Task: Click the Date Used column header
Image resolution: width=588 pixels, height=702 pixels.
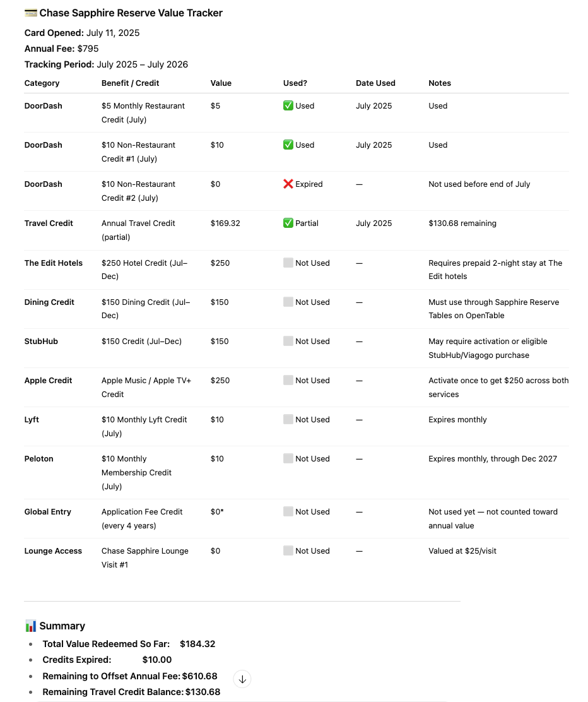Action: (x=375, y=83)
